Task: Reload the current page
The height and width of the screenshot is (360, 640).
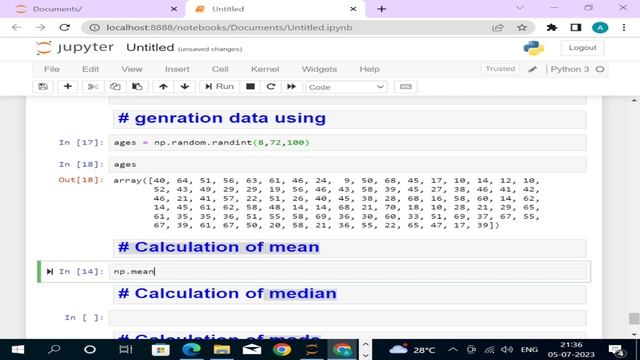Action: [x=64, y=27]
